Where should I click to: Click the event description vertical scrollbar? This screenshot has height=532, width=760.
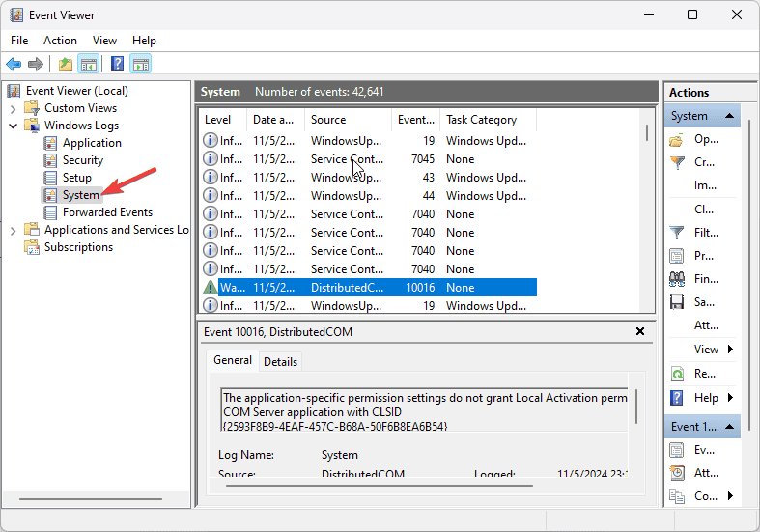point(636,406)
